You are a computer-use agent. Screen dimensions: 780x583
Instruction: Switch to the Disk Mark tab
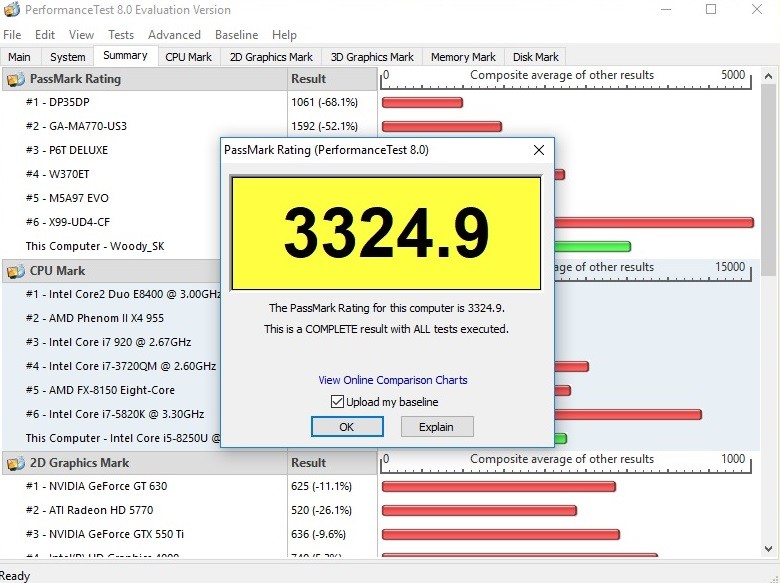coord(535,57)
